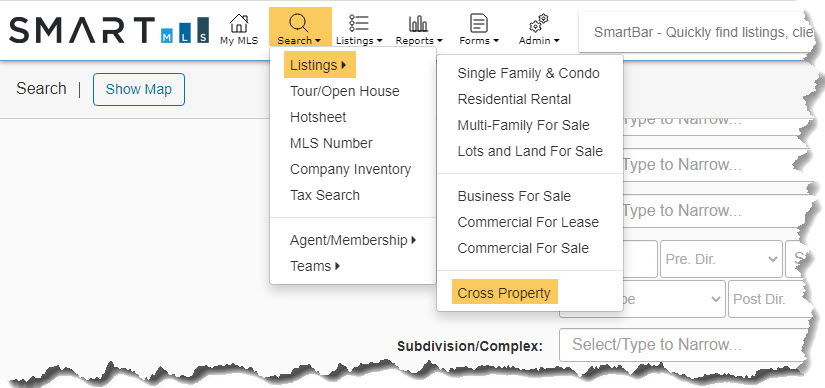Select Commercial For Lease option
The image size is (825, 388).
[528, 222]
